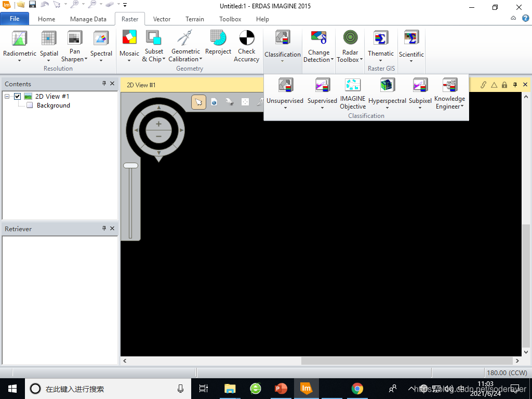Image resolution: width=532 pixels, height=399 pixels.
Task: Click the wrench tool icon in 2D view toolbar
Action: coord(230,102)
